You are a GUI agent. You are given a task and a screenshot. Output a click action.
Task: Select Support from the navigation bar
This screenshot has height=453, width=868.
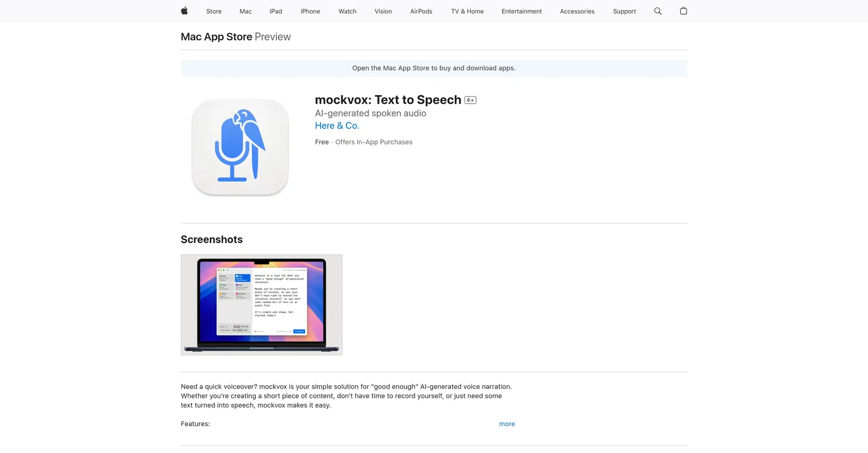click(x=624, y=11)
